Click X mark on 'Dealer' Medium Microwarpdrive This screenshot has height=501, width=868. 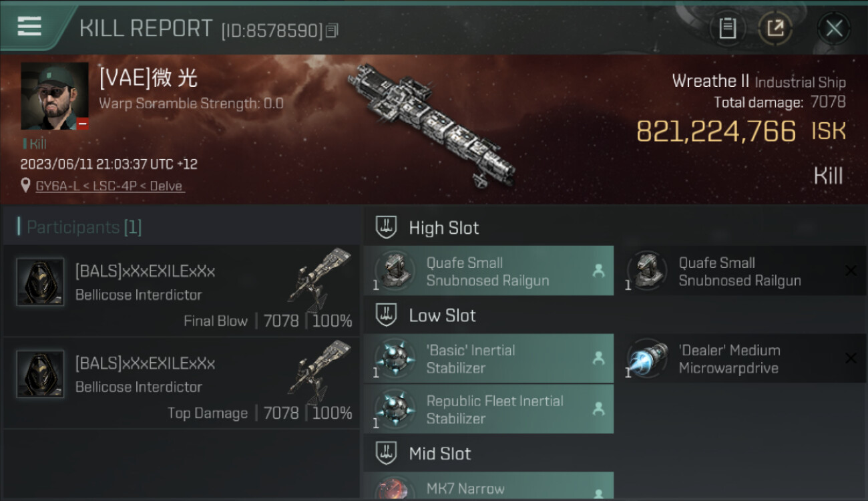[851, 359]
